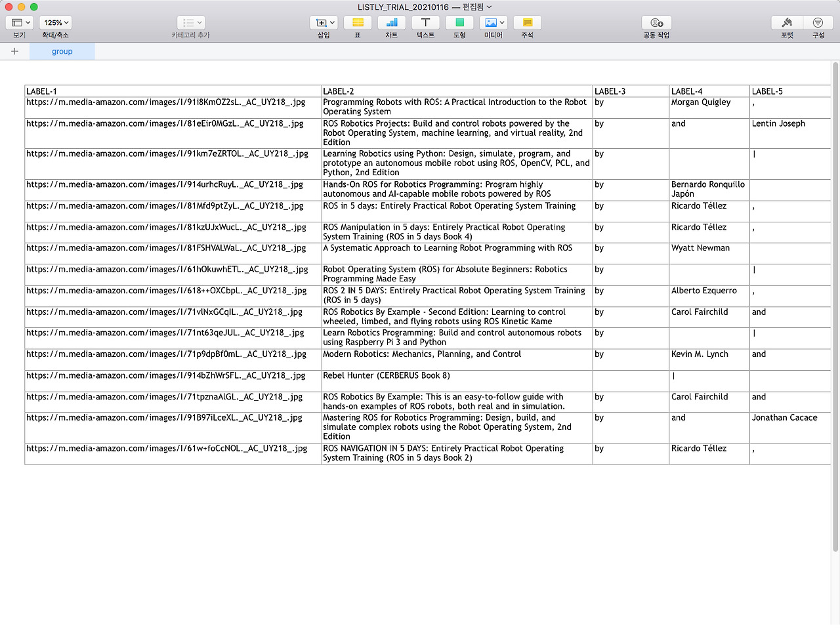Expand the document title dropdown arrow
The image size is (840, 639).
pos(489,7)
